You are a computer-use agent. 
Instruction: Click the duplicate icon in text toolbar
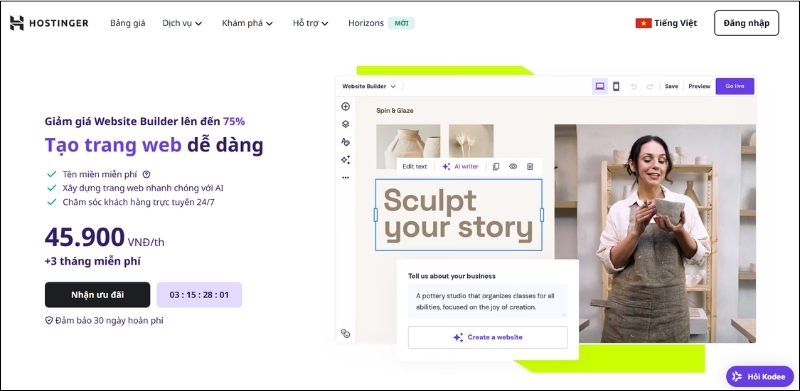click(x=495, y=166)
